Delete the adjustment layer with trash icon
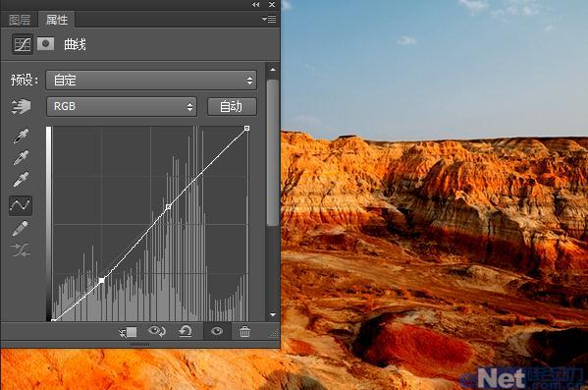Image resolution: width=588 pixels, height=390 pixels. point(244,332)
